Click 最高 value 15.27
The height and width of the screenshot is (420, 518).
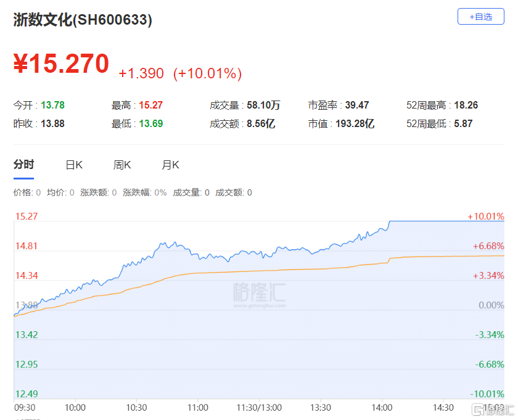tap(150, 105)
